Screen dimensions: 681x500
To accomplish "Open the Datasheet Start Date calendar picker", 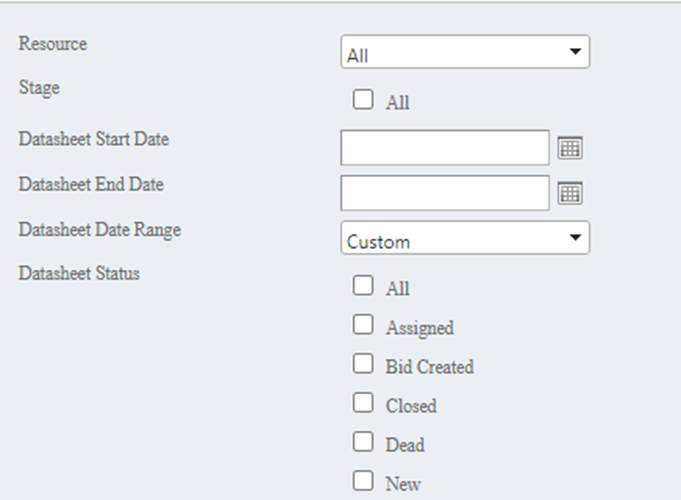I will click(570, 148).
